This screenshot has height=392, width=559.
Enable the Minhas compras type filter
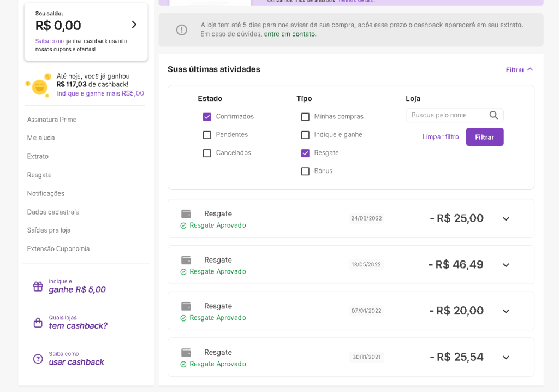tap(305, 117)
